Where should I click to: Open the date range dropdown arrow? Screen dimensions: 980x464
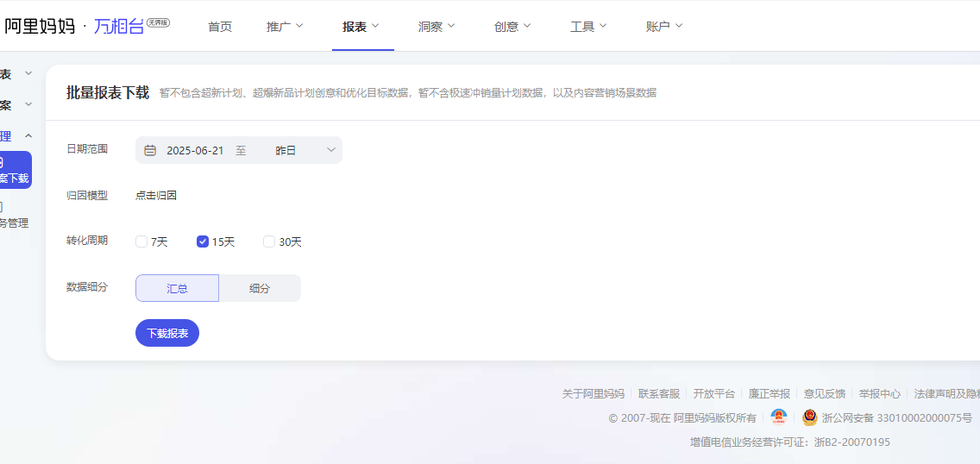[x=330, y=150]
